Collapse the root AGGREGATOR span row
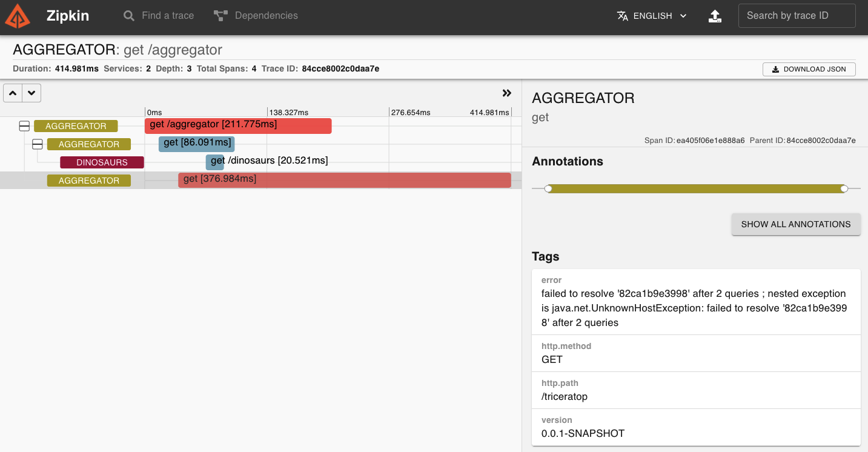 tap(24, 126)
